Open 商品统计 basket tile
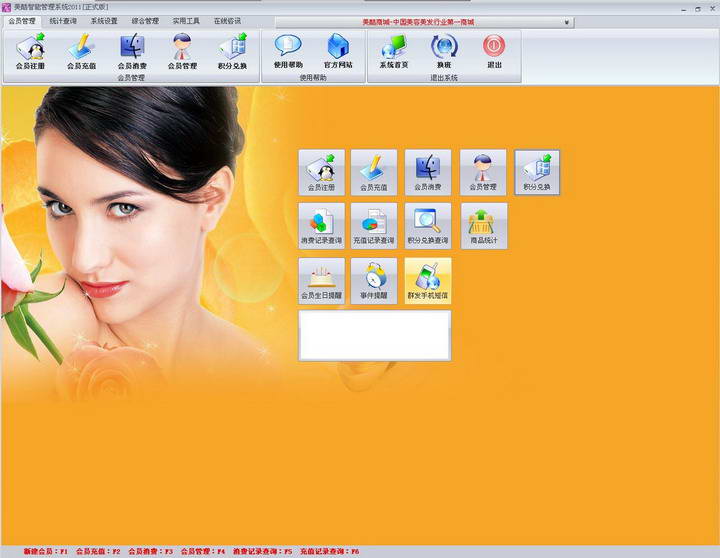 click(x=484, y=226)
